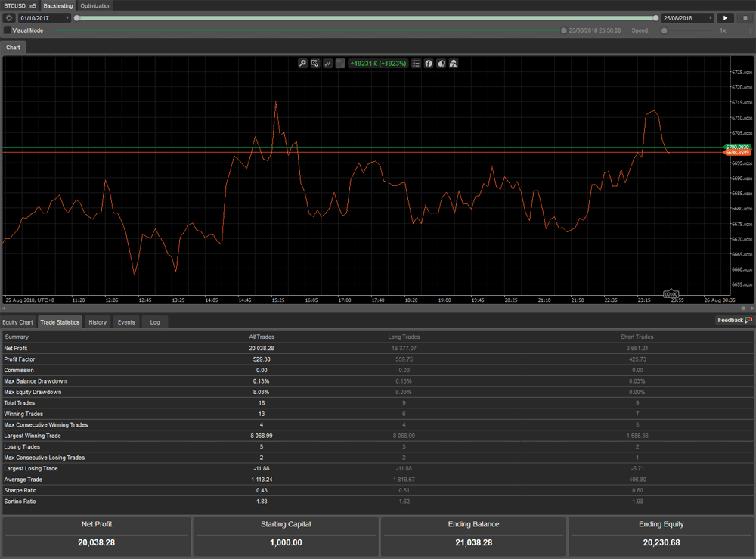This screenshot has width=756, height=559.
Task: Select the Net Profit row label
Action: click(x=16, y=348)
